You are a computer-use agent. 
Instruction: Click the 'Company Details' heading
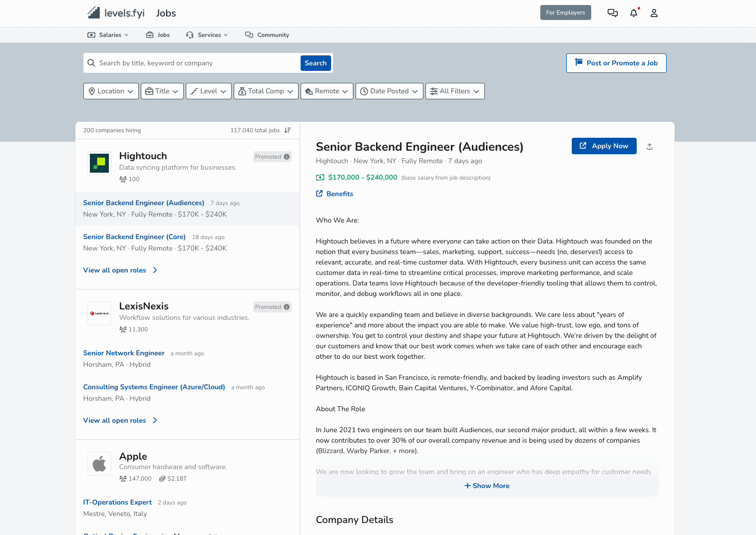(355, 520)
